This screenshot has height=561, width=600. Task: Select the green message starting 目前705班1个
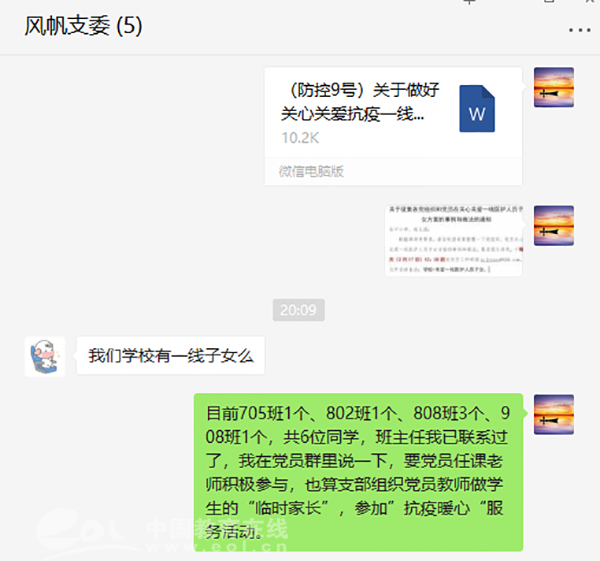click(x=358, y=472)
